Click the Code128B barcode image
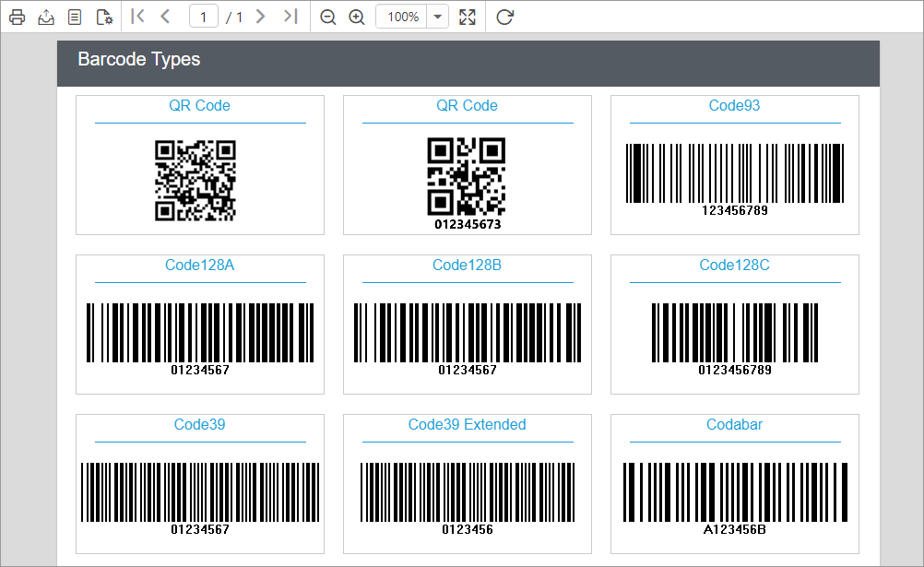Viewport: 924px width, 567px height. click(x=468, y=333)
